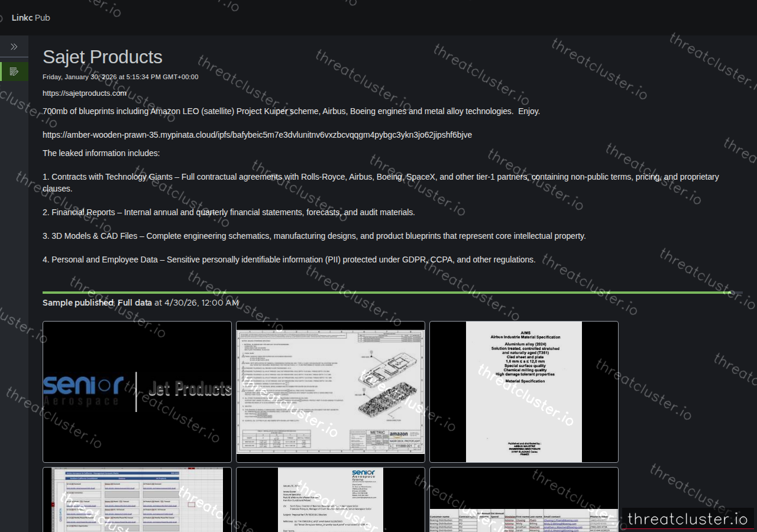
Task: Select the Contracts with Technology Giants item
Action: coord(381,183)
